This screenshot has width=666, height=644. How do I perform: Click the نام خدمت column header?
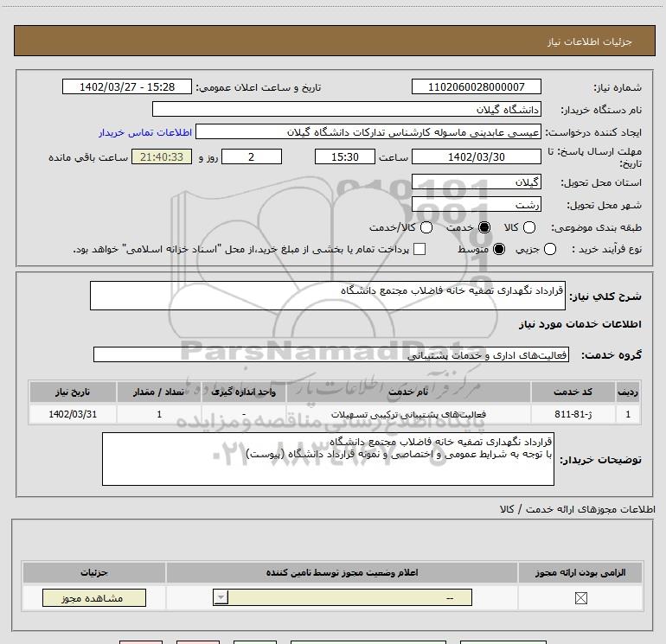408,392
